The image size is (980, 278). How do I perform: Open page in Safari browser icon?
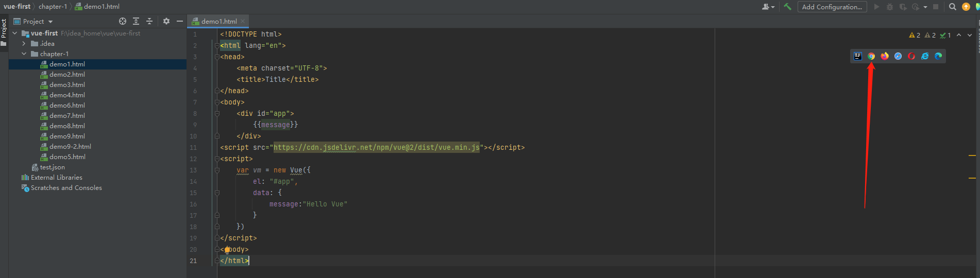point(898,56)
